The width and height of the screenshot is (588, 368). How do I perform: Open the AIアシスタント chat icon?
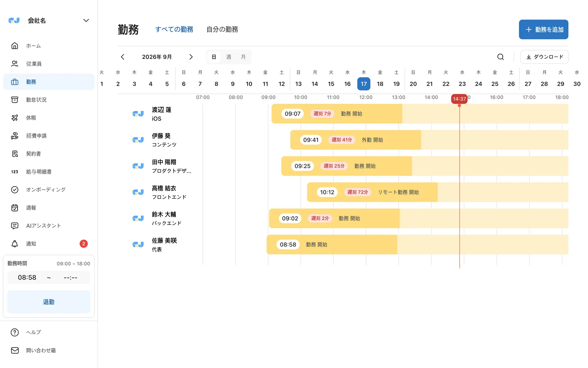[x=15, y=226]
